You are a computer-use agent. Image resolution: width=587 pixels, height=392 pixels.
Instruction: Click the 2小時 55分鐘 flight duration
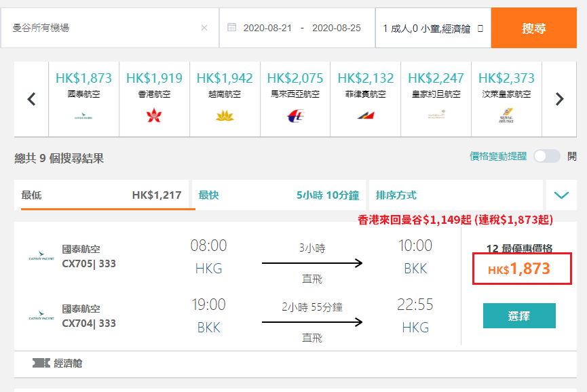coord(312,307)
